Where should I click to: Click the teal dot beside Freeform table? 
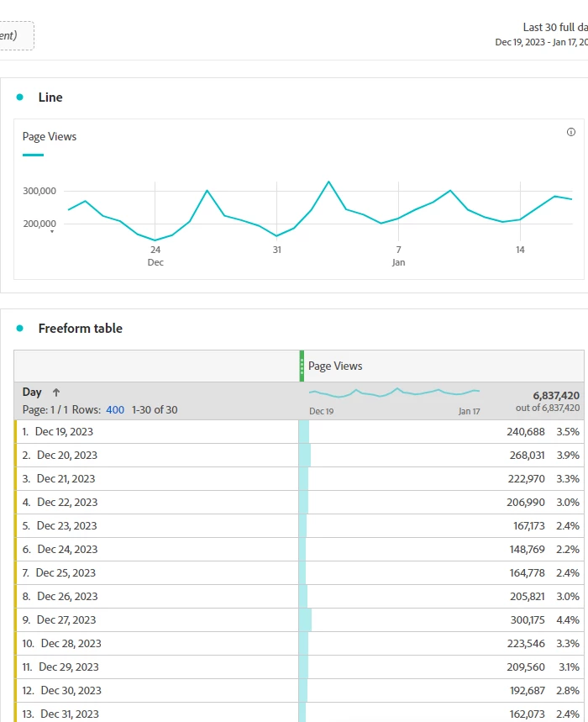pos(20,329)
